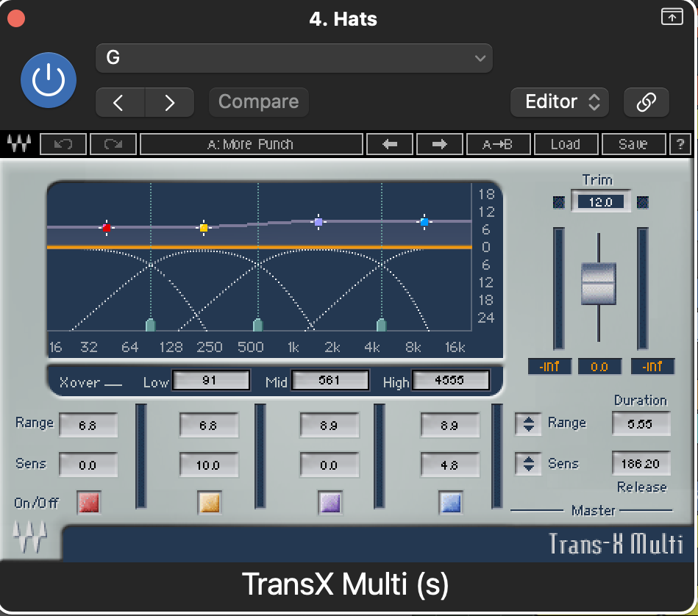Image resolution: width=698 pixels, height=616 pixels.
Task: Toggle the blue high band On/Off button
Action: click(449, 503)
